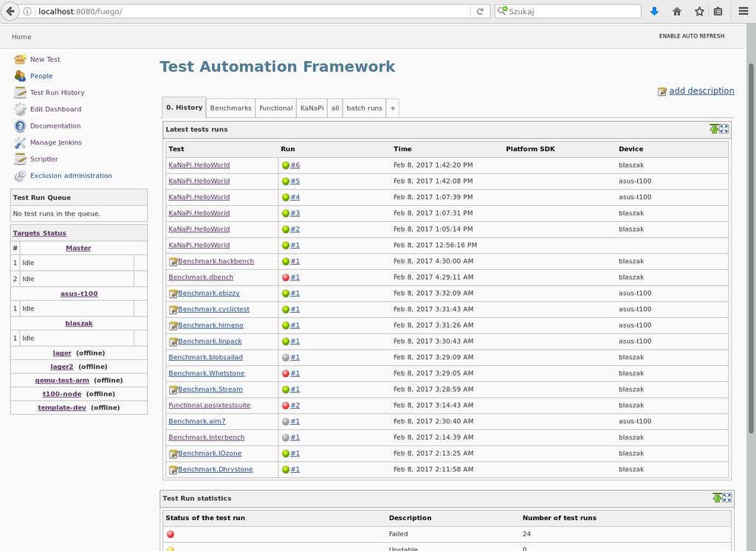This screenshot has height=551, width=756.
Task: Open the all view tab
Action: [335, 108]
